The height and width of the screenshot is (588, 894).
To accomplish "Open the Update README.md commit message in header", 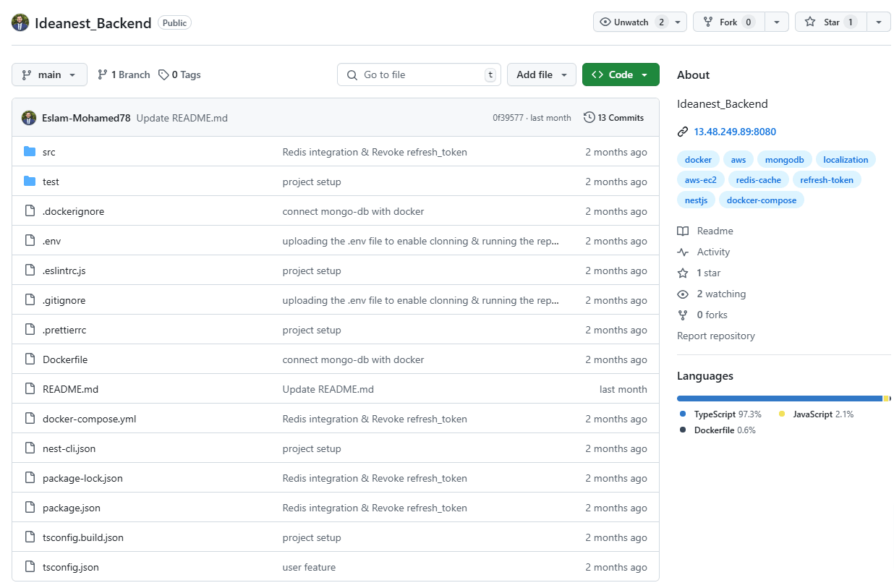I will point(182,118).
